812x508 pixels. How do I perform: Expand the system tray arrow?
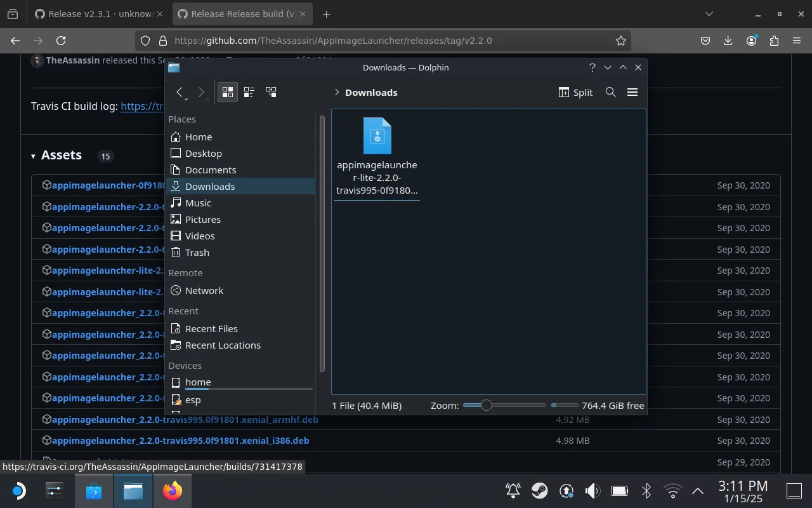tap(697, 490)
